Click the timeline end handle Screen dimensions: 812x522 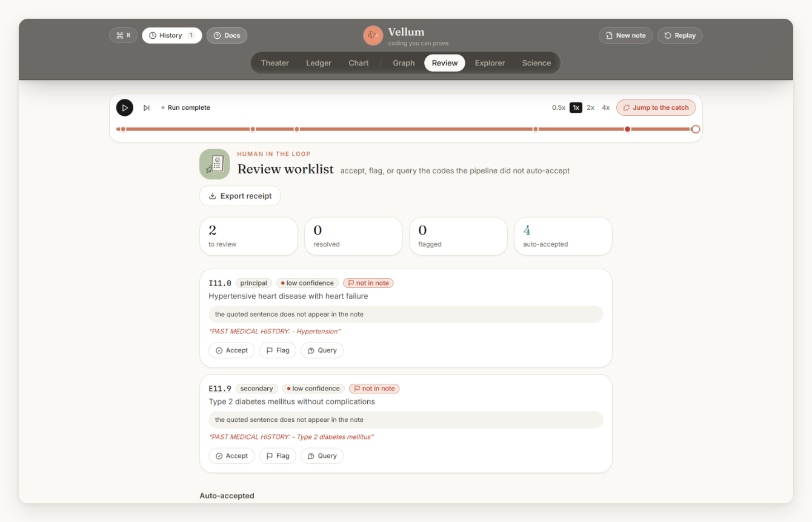pyautogui.click(x=696, y=129)
